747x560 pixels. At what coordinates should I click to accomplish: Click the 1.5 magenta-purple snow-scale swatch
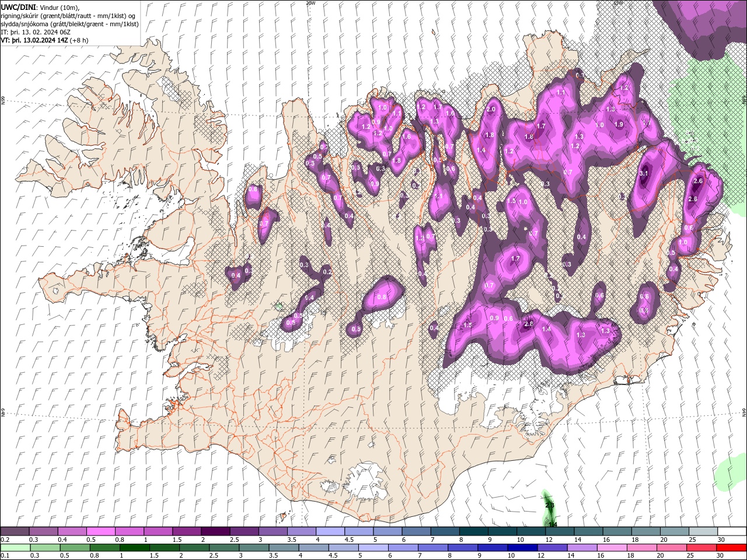point(186,531)
